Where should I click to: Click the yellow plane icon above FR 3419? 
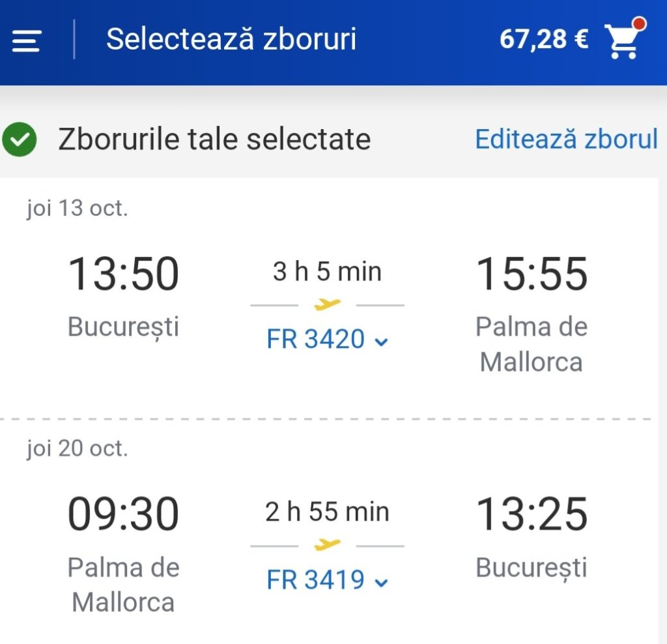pyautogui.click(x=327, y=544)
